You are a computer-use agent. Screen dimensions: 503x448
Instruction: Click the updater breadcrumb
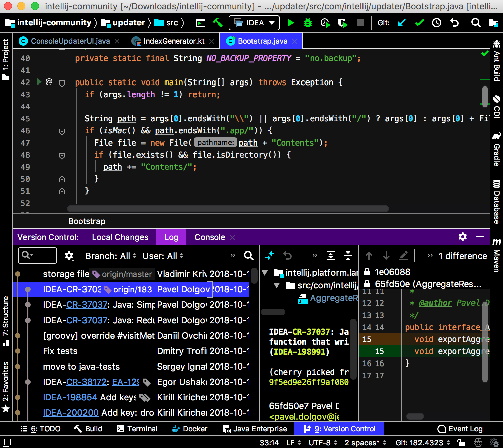point(123,23)
